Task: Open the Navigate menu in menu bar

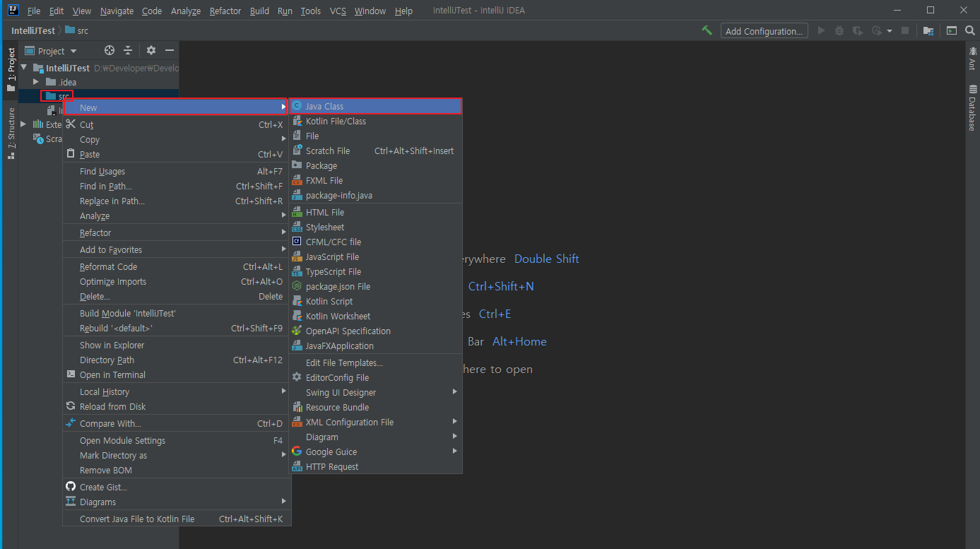Action: tap(117, 11)
